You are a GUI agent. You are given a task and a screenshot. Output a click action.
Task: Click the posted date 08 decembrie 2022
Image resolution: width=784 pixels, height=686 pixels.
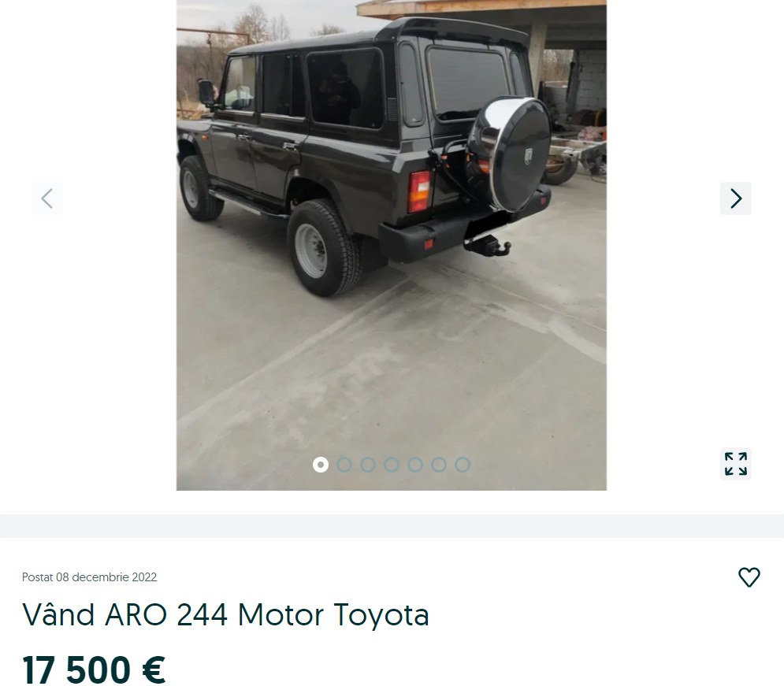[x=106, y=577]
